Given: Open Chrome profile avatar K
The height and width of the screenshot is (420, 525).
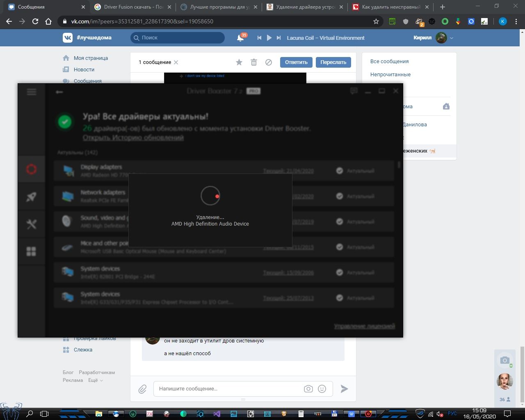Looking at the screenshot, I should 502,21.
